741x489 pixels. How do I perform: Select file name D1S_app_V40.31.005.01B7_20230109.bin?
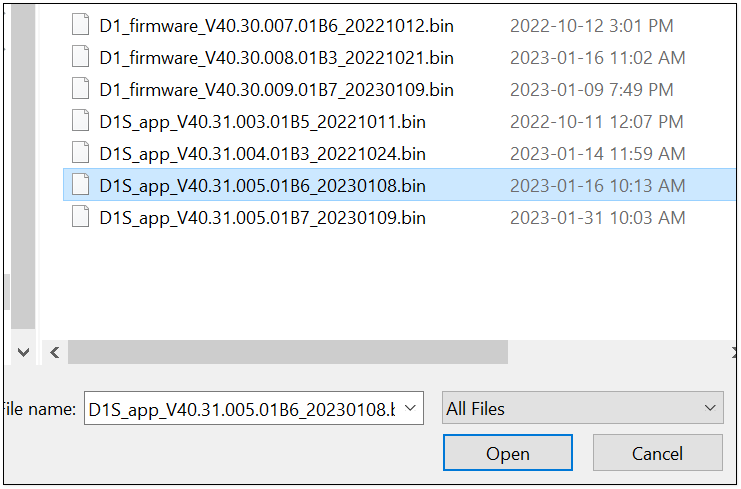pyautogui.click(x=262, y=218)
